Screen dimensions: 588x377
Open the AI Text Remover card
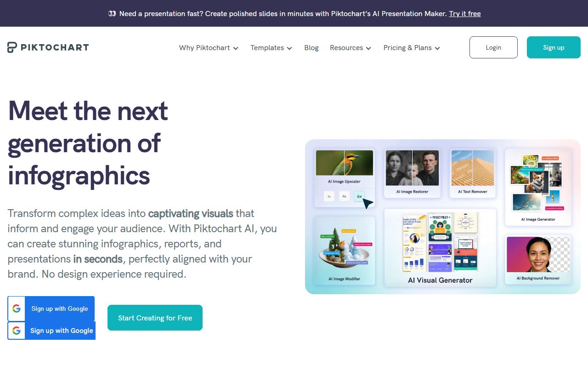pyautogui.click(x=473, y=173)
